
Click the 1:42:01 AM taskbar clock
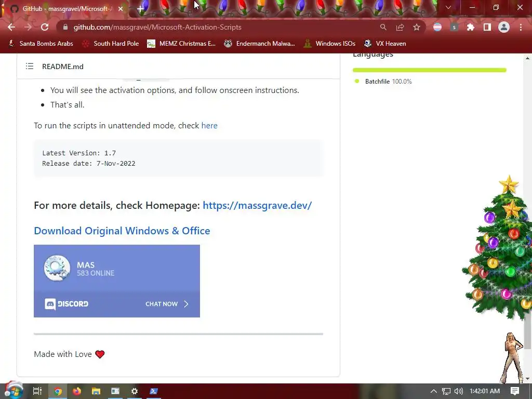point(485,391)
